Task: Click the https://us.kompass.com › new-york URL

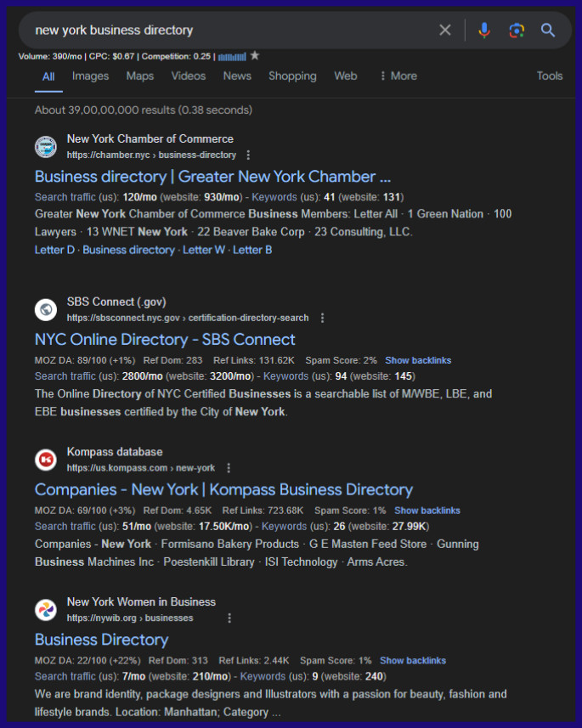Action: [x=141, y=467]
